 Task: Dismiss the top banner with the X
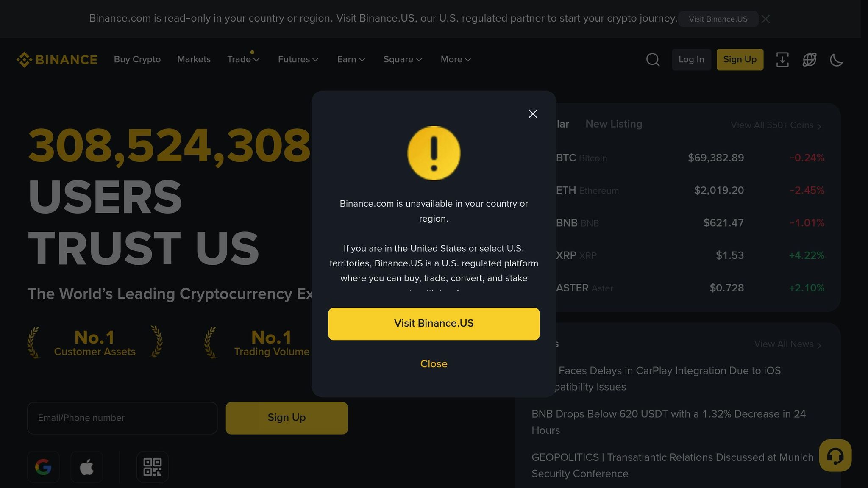[765, 19]
